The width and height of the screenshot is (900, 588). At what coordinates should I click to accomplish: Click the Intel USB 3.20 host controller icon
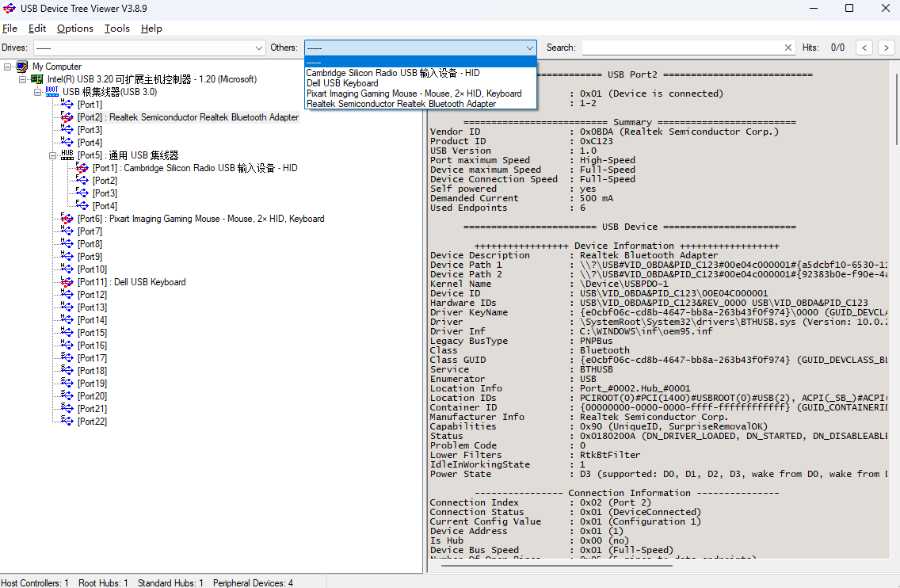pyautogui.click(x=37, y=79)
